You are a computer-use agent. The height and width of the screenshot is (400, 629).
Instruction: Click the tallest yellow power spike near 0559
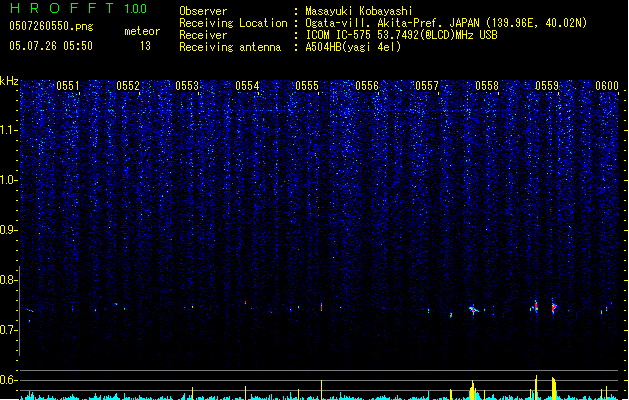[x=536, y=387]
